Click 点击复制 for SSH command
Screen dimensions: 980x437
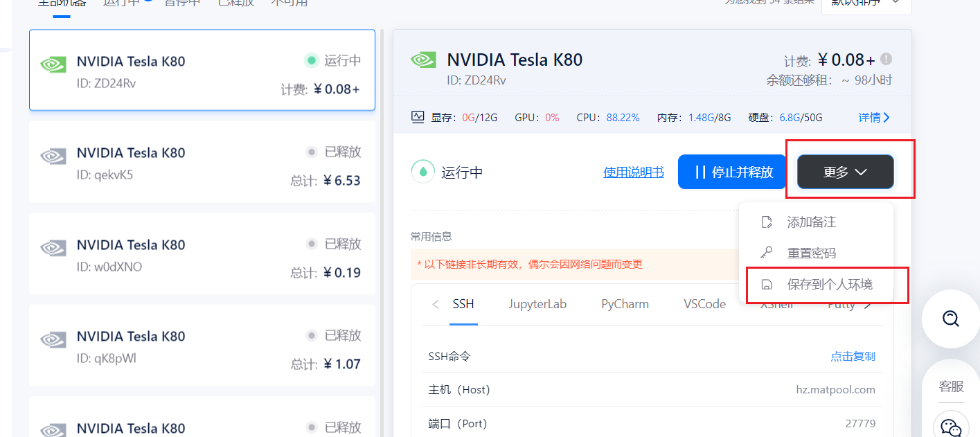(853, 356)
